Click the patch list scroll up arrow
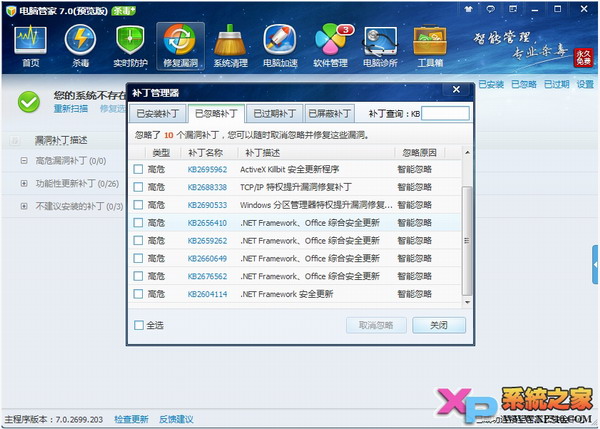The height and width of the screenshot is (429, 600). [467, 152]
